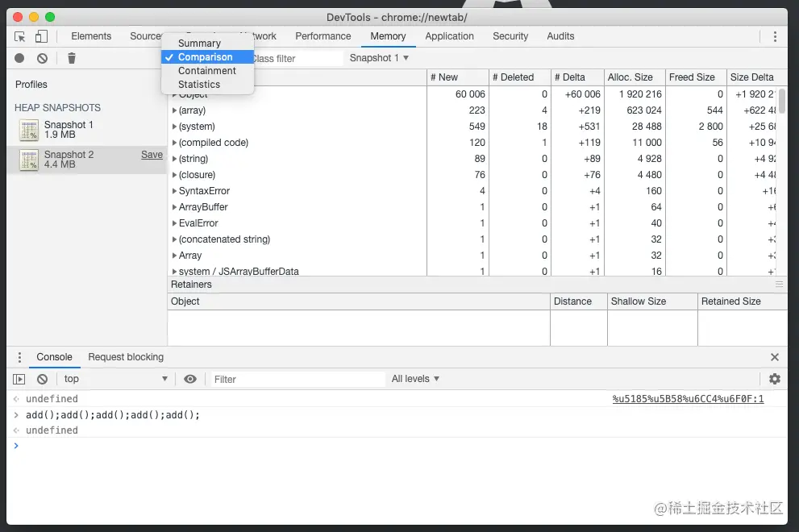Open the top execution context dropdown
Viewport: 799px width, 532px height.
click(115, 379)
